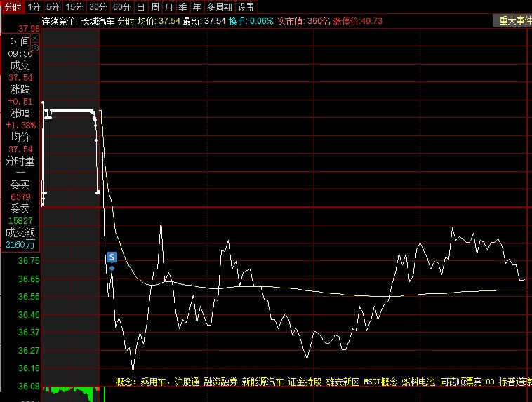The width and height of the screenshot is (532, 402).
Task: Click the 36.56 price axis label
Action: coord(29,297)
